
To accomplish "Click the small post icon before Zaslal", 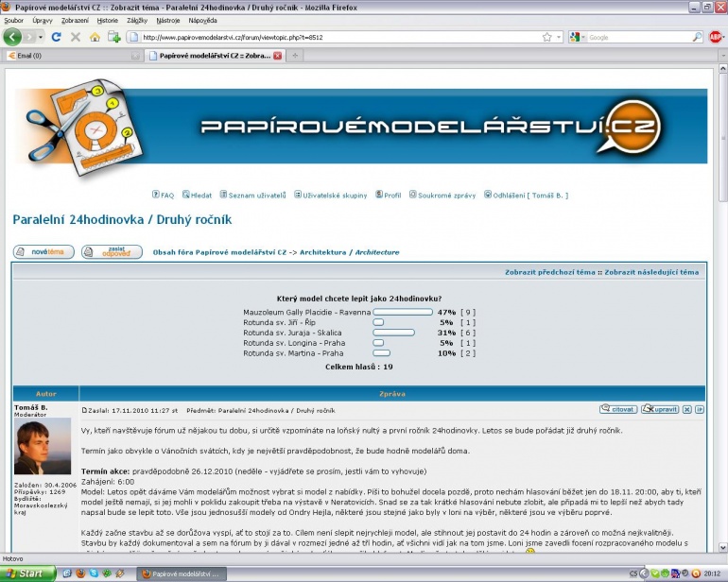I will tap(84, 410).
